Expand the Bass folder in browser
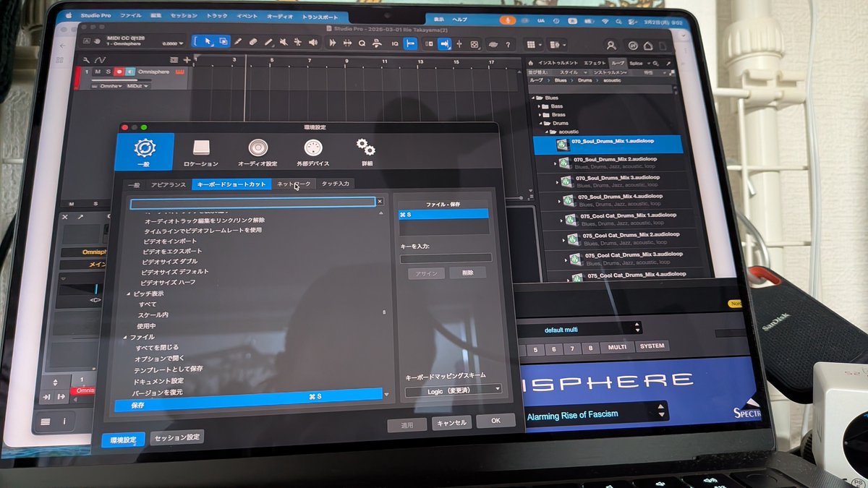The image size is (868, 488). pyautogui.click(x=539, y=106)
